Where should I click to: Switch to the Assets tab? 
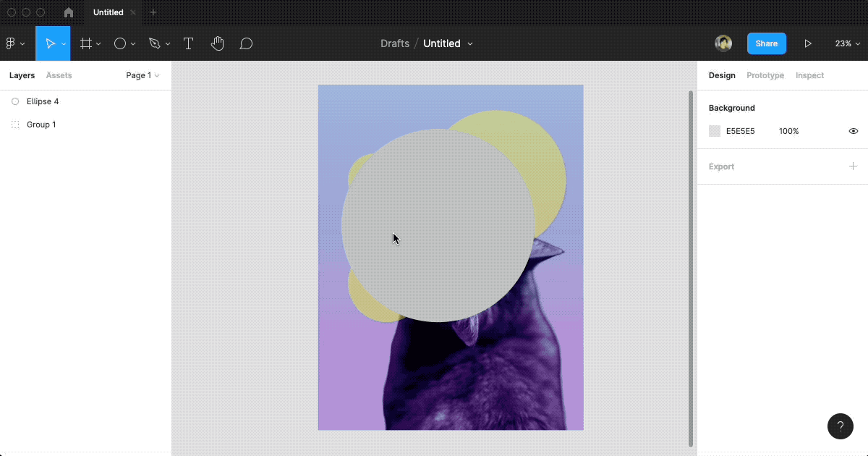(x=59, y=75)
